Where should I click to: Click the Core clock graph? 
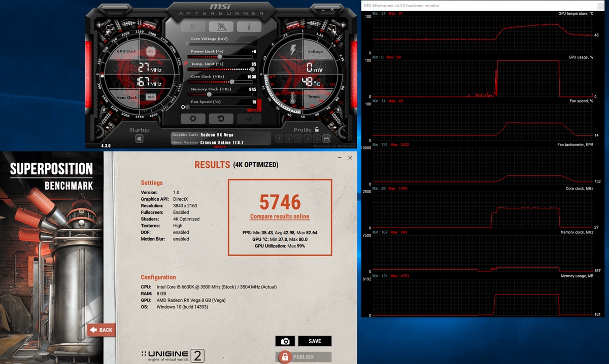point(482,209)
